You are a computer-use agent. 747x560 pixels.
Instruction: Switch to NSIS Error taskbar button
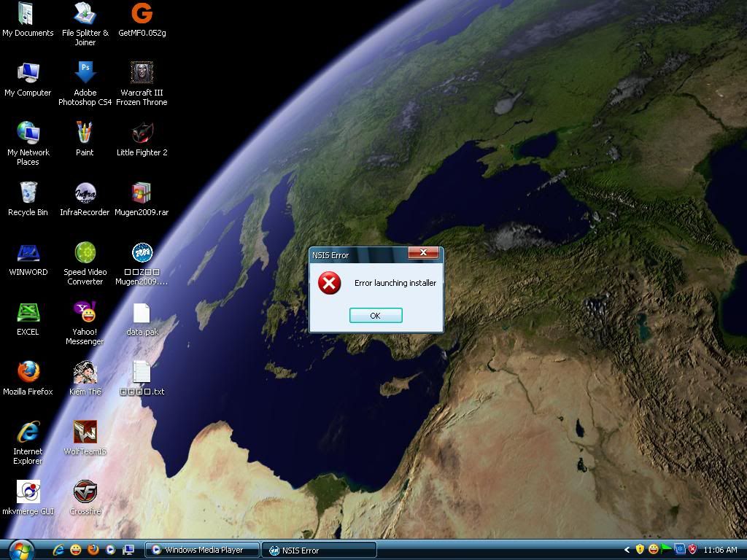tap(320, 550)
